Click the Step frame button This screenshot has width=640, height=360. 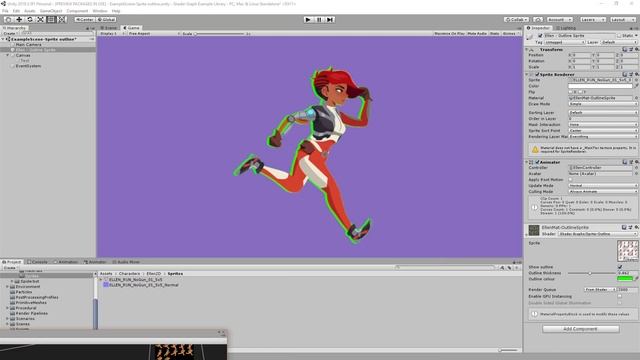pyautogui.click(x=330, y=20)
